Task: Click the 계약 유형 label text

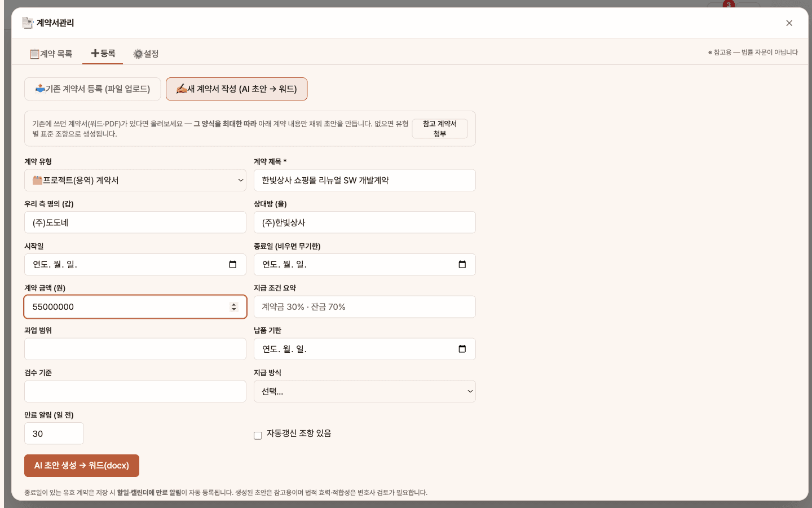Action: click(x=38, y=161)
